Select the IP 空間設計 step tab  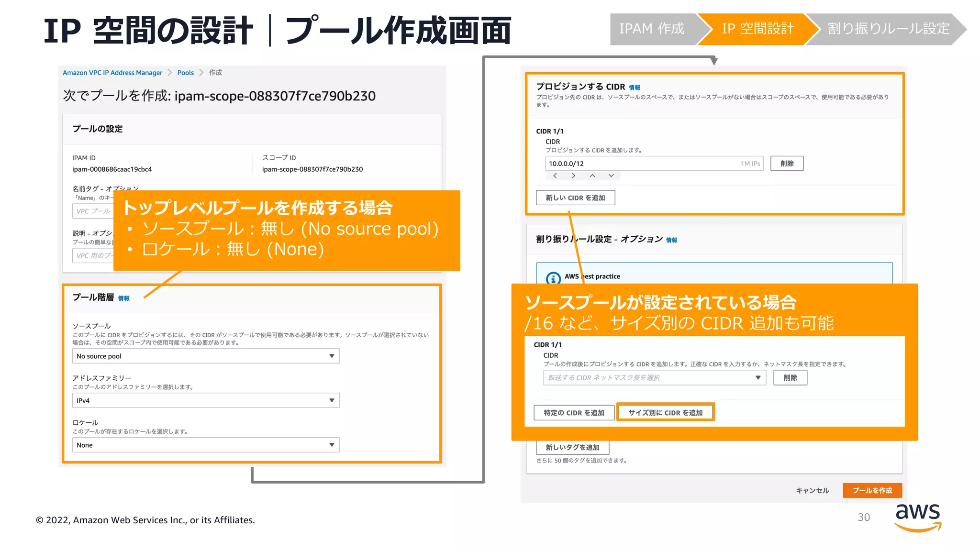[757, 29]
